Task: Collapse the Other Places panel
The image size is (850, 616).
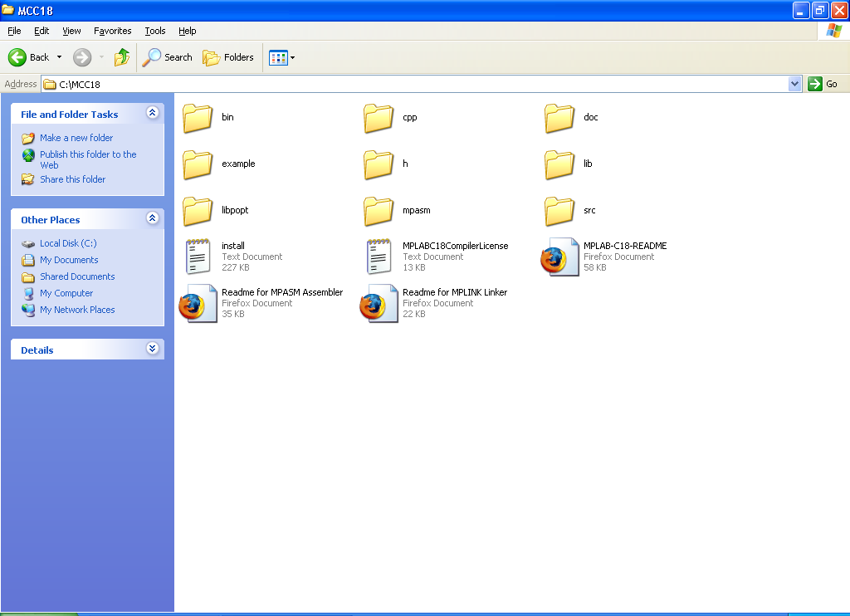Action: (x=153, y=218)
